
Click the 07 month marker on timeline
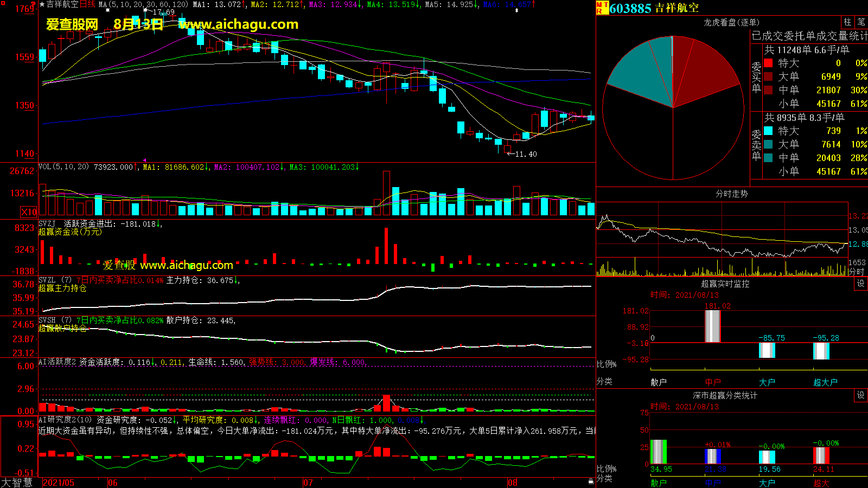click(x=308, y=483)
